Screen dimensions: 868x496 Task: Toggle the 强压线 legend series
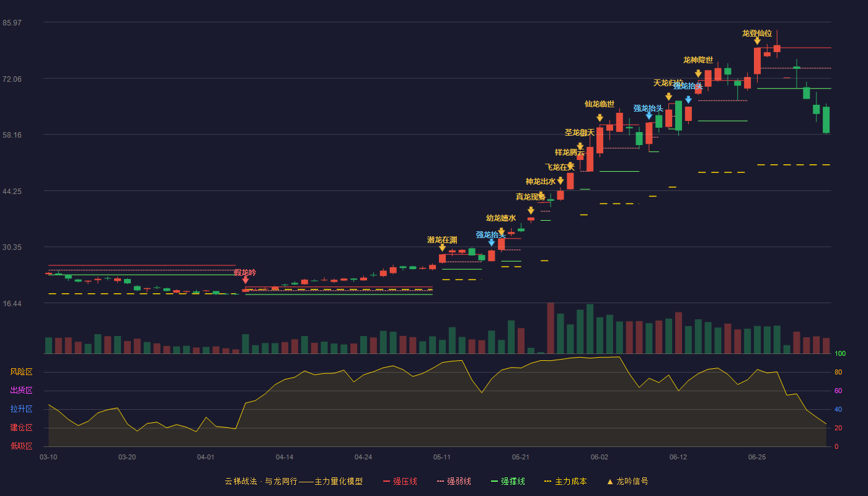point(400,481)
